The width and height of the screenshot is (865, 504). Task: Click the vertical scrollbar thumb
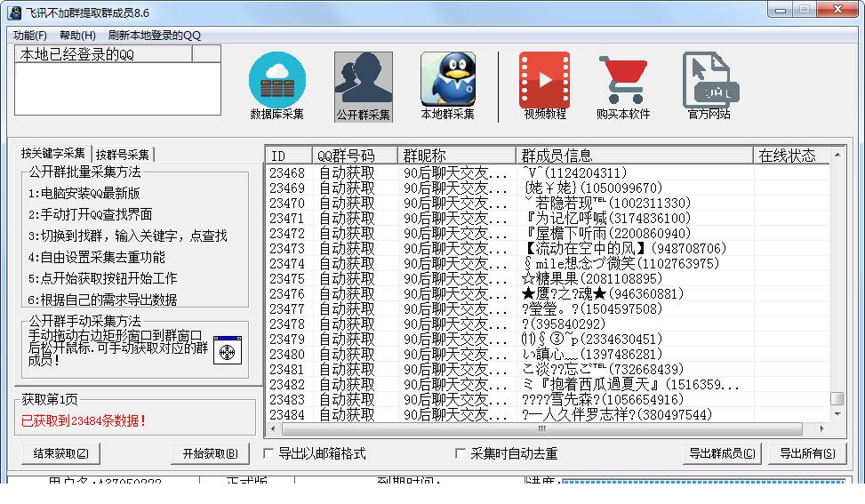click(x=837, y=398)
